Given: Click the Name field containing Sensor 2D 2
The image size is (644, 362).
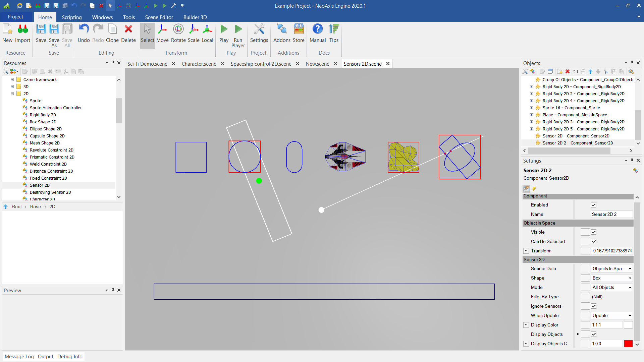Looking at the screenshot, I should pyautogui.click(x=611, y=214).
